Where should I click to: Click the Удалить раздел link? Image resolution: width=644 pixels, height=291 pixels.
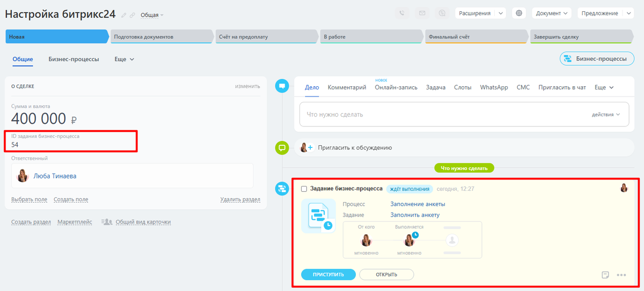tap(240, 199)
